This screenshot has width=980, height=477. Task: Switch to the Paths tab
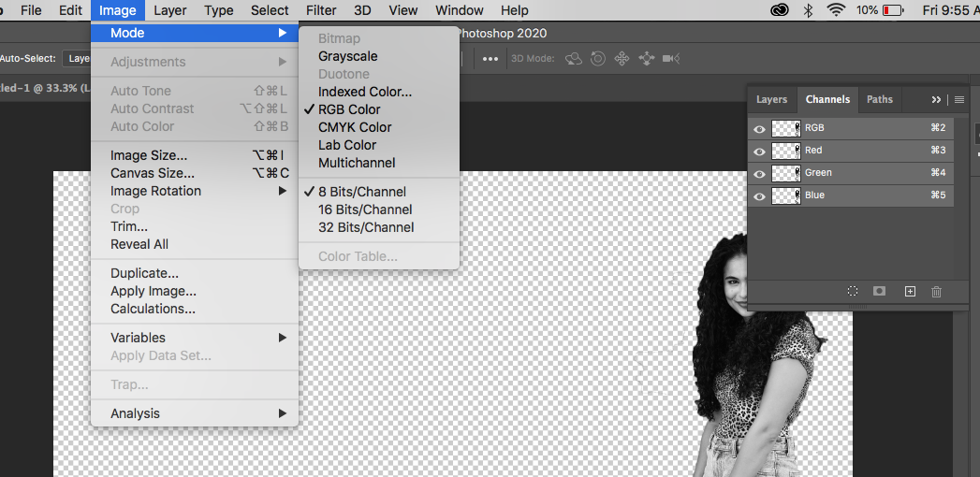879,99
